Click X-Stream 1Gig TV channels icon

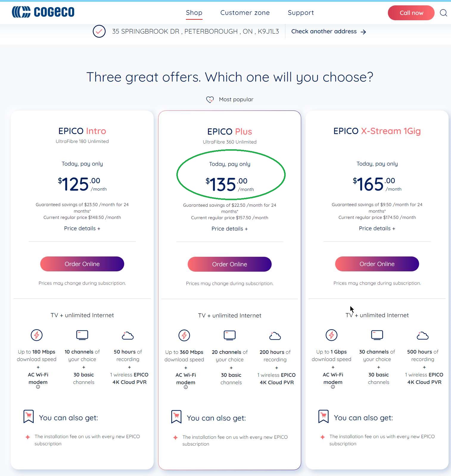click(377, 335)
